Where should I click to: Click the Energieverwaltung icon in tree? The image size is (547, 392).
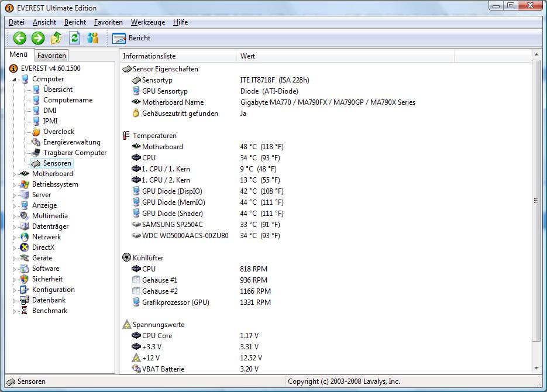point(36,142)
